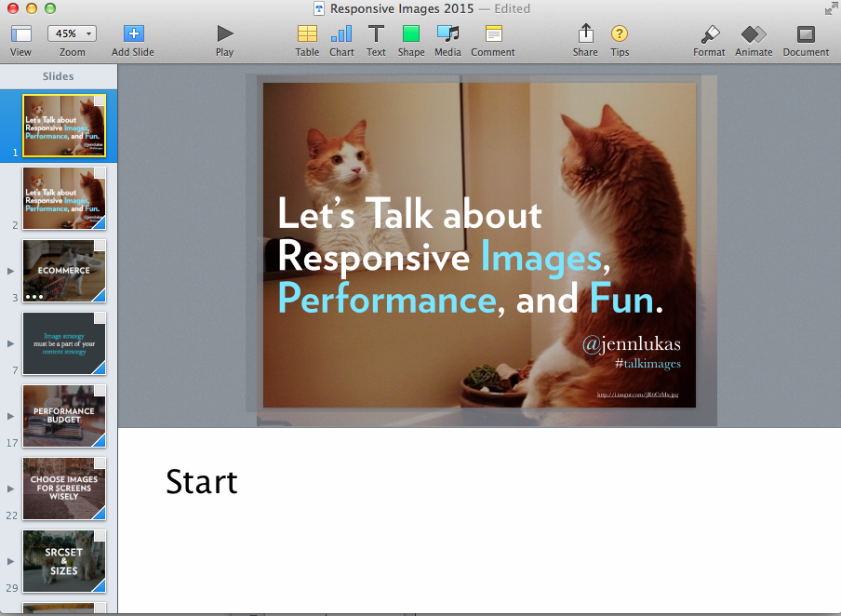Expand the Ecommerce slide group
The image size is (841, 616).
coord(11,271)
